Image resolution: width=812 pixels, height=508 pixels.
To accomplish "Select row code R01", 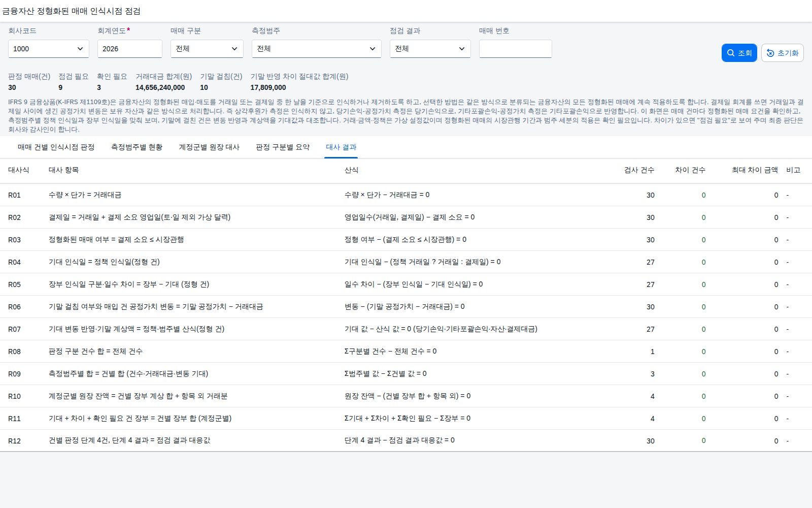I will pyautogui.click(x=14, y=195).
